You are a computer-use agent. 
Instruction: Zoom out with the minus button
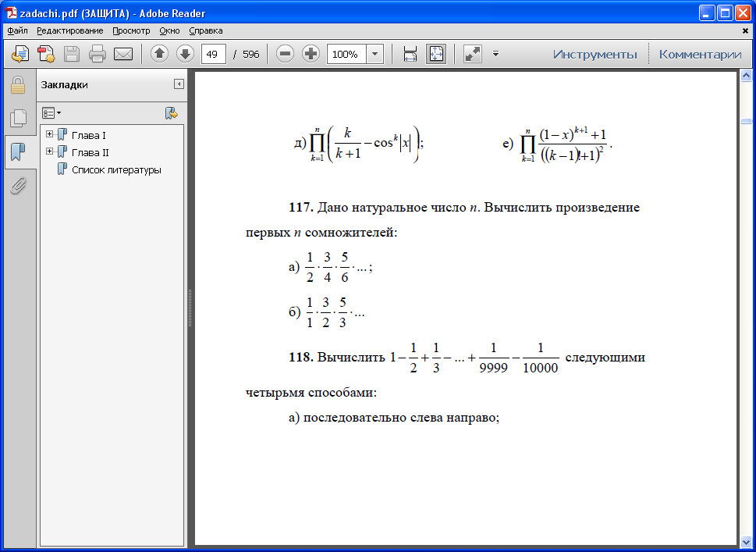(x=285, y=54)
